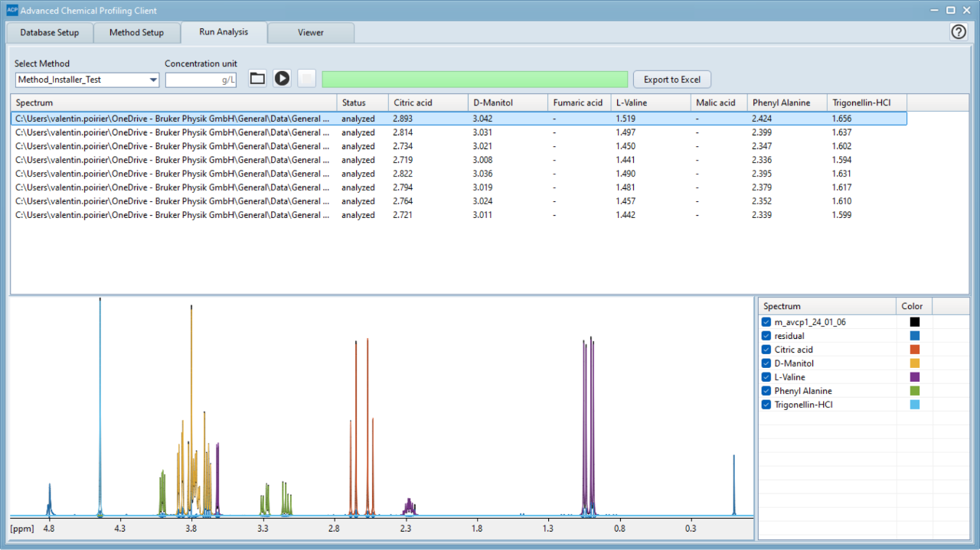Viewport: 980px width, 550px height.
Task: Click the stop analysis square button
Action: point(306,79)
